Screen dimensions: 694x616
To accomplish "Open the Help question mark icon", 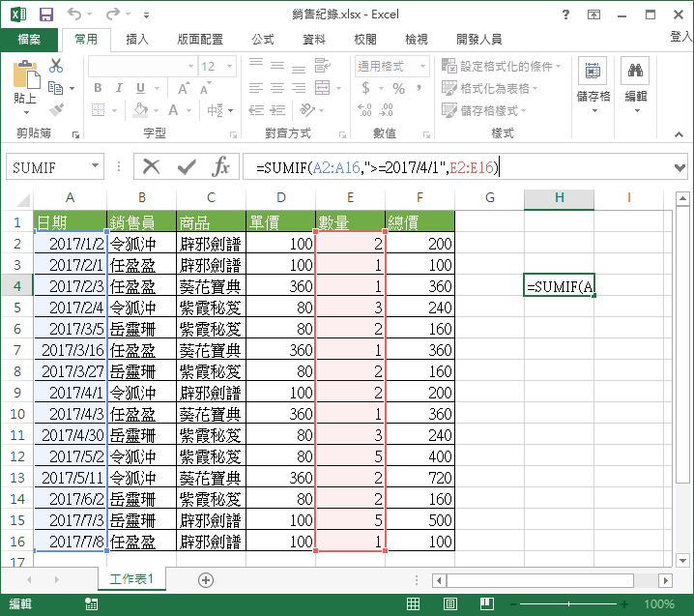I will [x=566, y=15].
